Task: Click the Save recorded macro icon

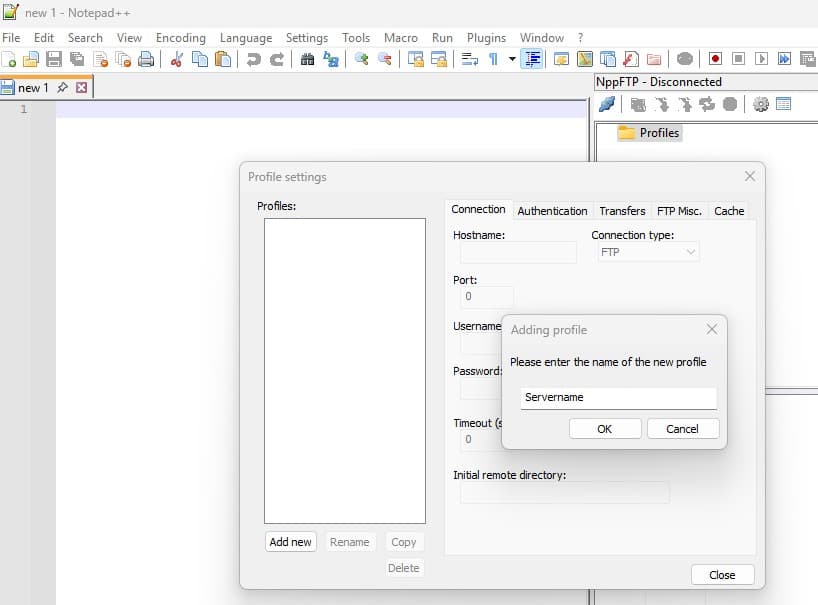Action: pos(808,59)
